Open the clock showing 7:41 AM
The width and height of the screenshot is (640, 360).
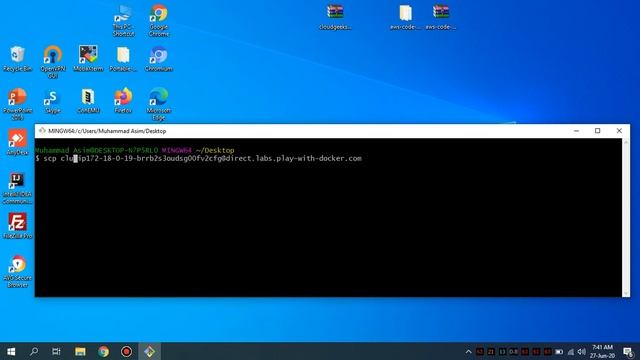tap(602, 351)
